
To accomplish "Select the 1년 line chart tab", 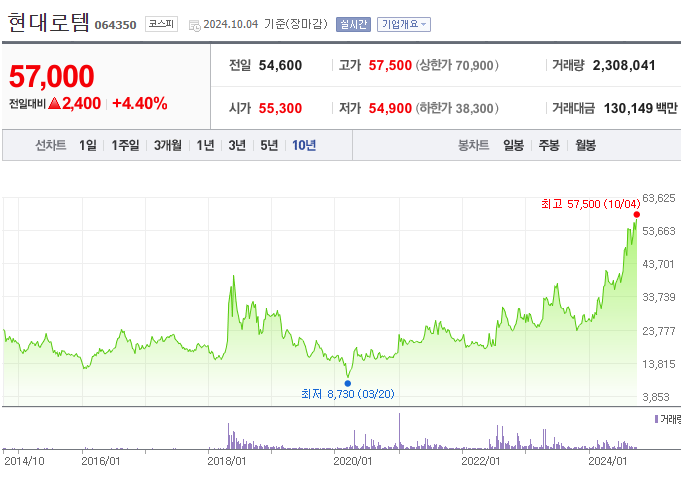I will [205, 145].
